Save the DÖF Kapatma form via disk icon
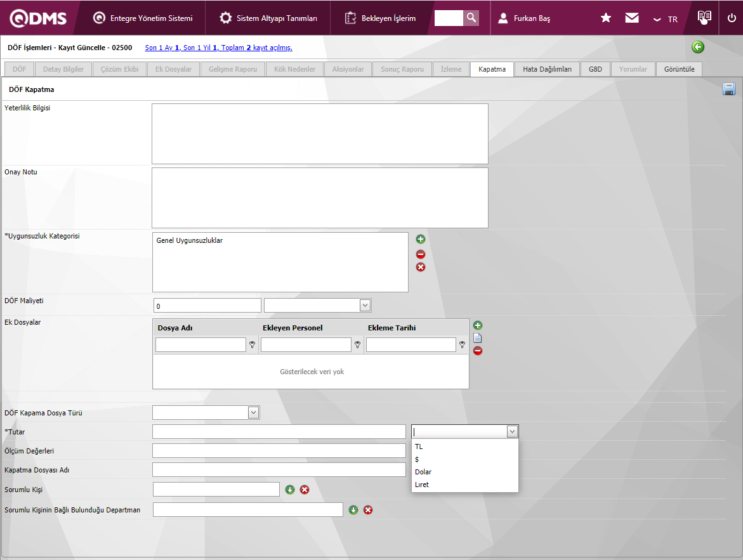 pos(729,89)
